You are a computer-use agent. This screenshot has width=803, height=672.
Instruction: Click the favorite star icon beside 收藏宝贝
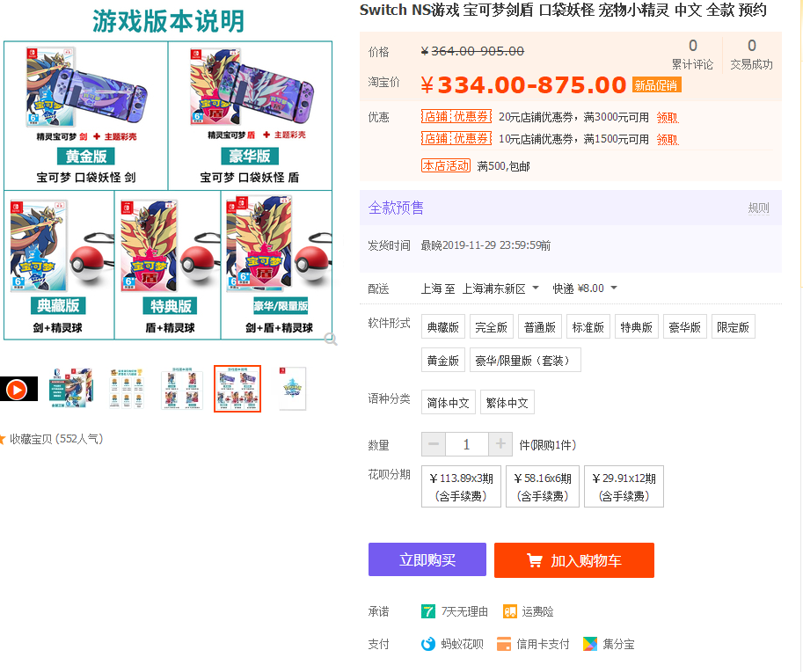point(2,439)
